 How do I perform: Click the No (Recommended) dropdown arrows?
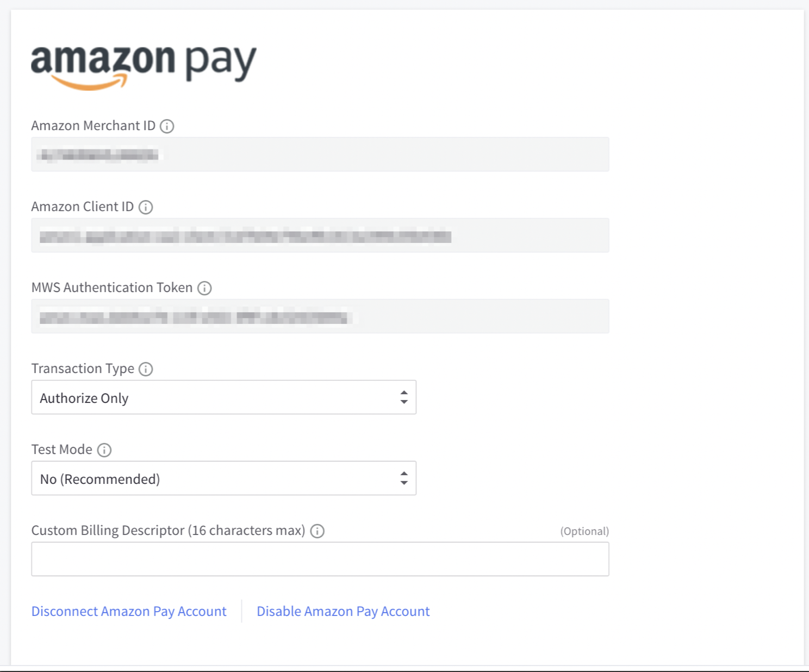tap(403, 478)
